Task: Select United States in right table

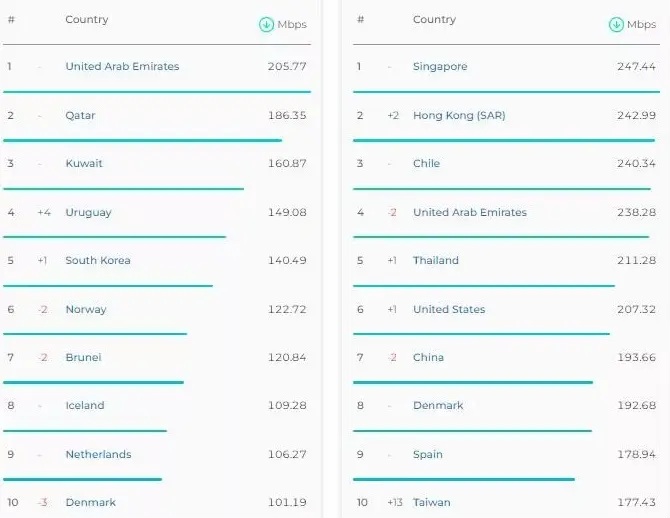Action: pyautogui.click(x=449, y=310)
